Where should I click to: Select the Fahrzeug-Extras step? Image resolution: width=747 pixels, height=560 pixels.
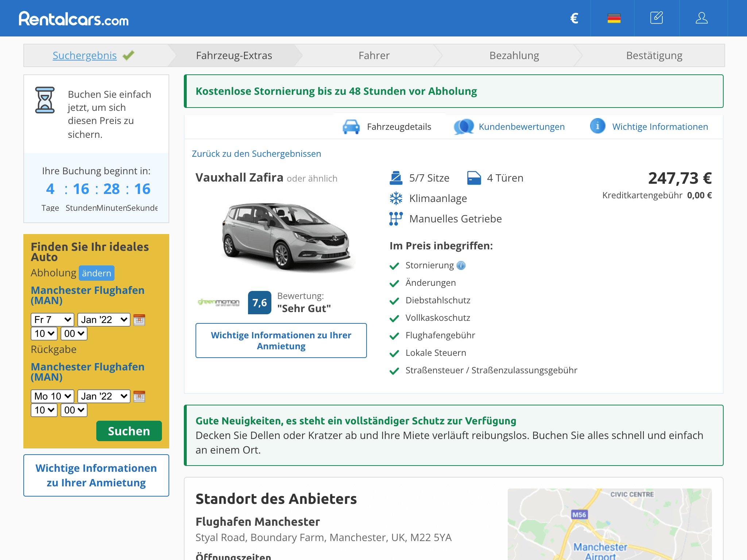pyautogui.click(x=234, y=55)
